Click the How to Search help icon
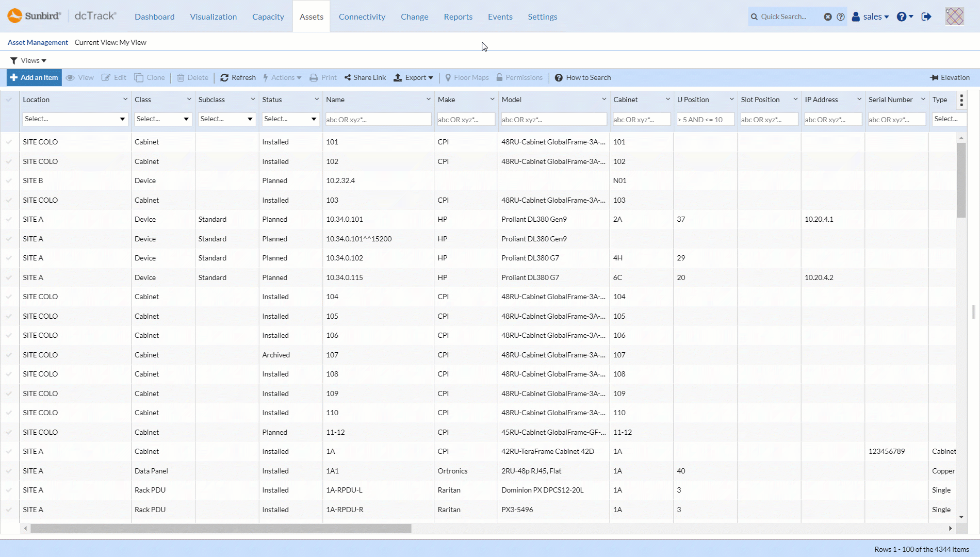This screenshot has height=557, width=980. tap(559, 77)
